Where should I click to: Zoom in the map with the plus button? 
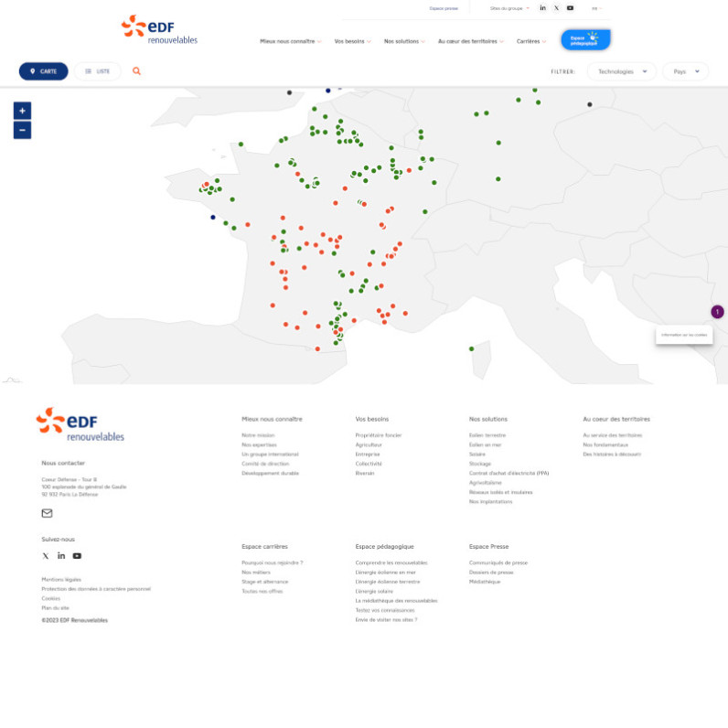(22, 111)
